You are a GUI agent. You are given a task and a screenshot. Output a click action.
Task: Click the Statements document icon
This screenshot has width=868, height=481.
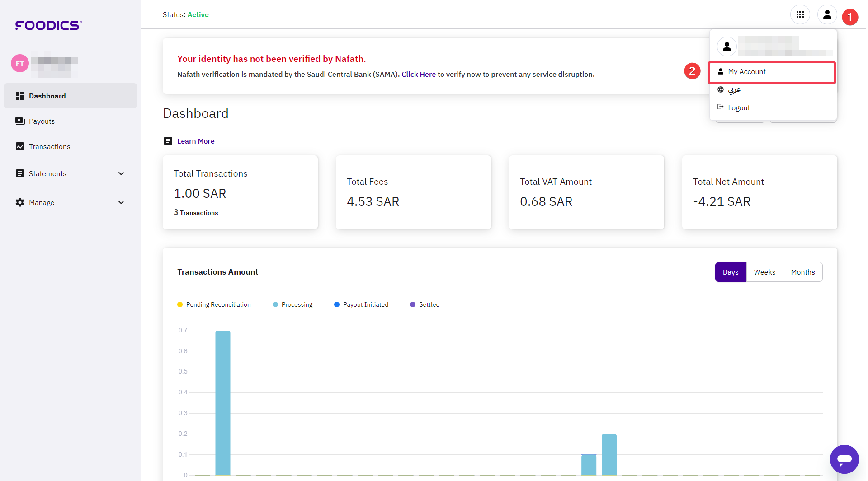pos(20,173)
